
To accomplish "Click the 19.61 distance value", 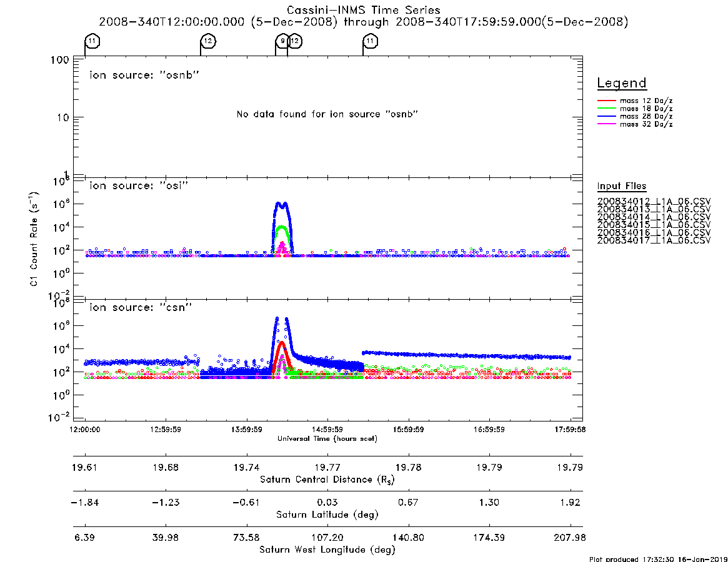I will (84, 467).
